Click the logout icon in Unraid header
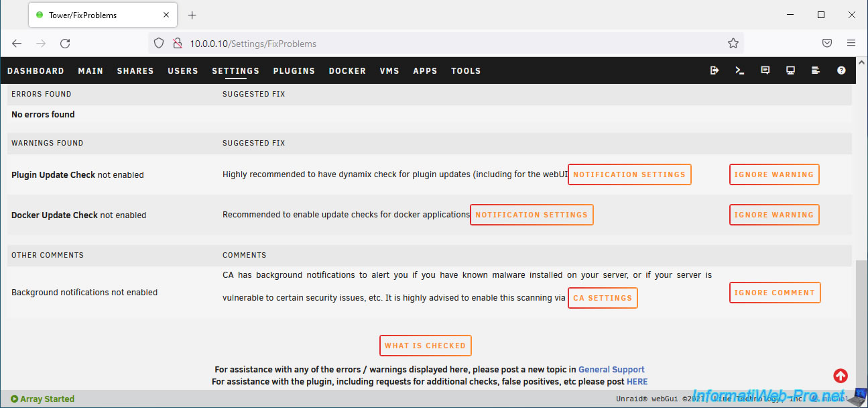The width and height of the screenshot is (868, 408). coord(715,70)
